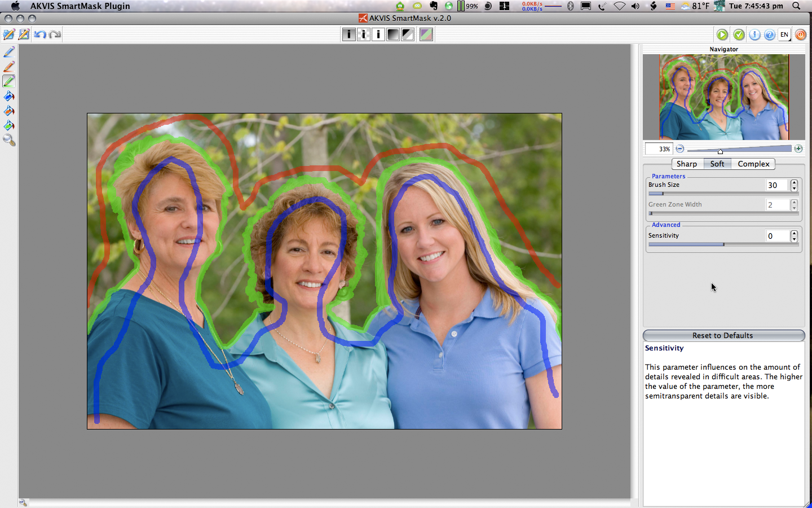
Task: Click the Sensitivity value field
Action: [778, 236]
